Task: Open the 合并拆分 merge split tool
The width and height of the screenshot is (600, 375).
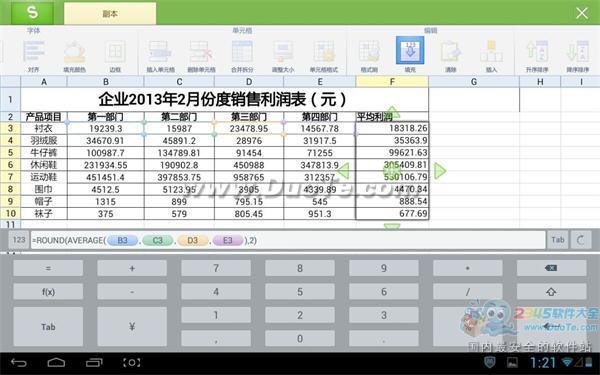Action: coord(242,56)
